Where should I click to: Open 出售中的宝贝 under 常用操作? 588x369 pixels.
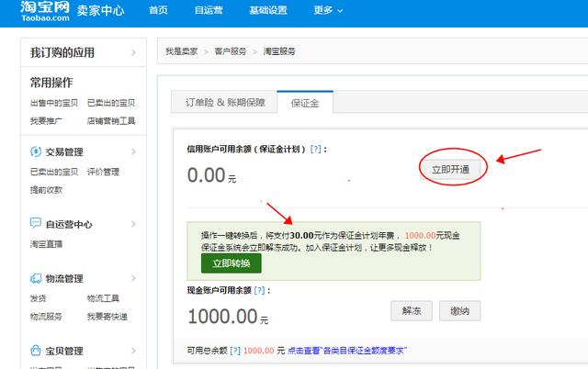(54, 103)
